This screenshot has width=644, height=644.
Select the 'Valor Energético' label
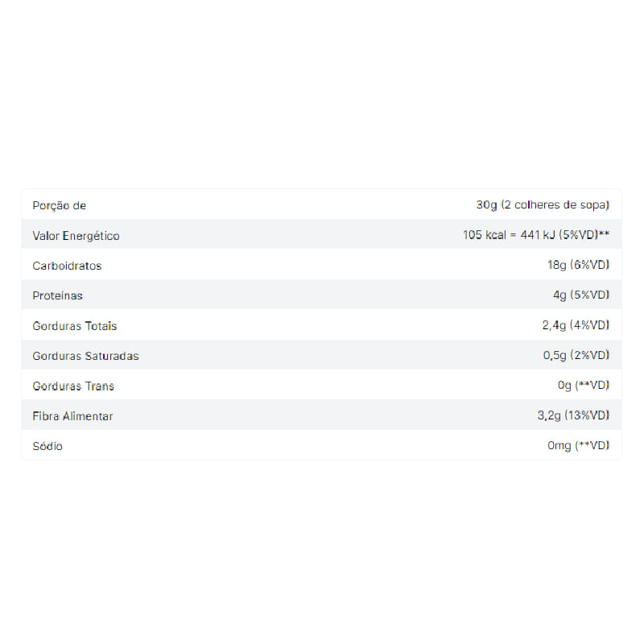click(x=76, y=236)
